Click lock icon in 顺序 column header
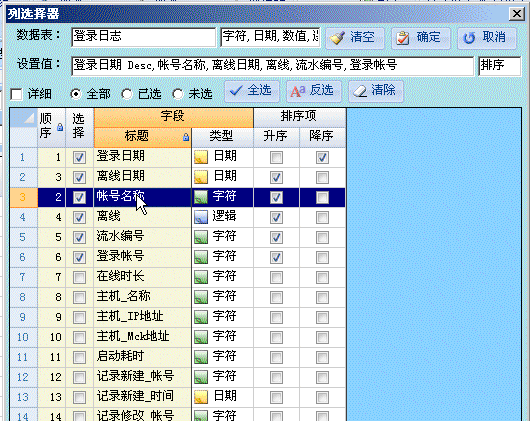Image resolution: width=530 pixels, height=421 pixels. [60, 127]
